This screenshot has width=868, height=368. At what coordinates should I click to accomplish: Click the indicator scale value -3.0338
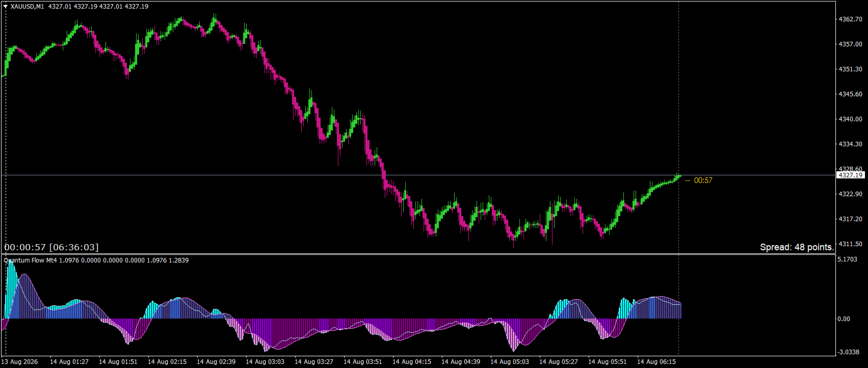coord(848,352)
